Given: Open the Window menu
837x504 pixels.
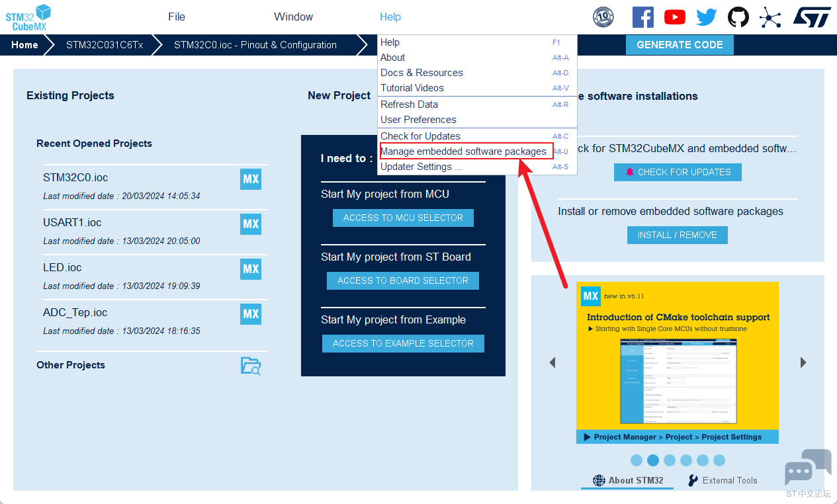Looking at the screenshot, I should click(294, 17).
